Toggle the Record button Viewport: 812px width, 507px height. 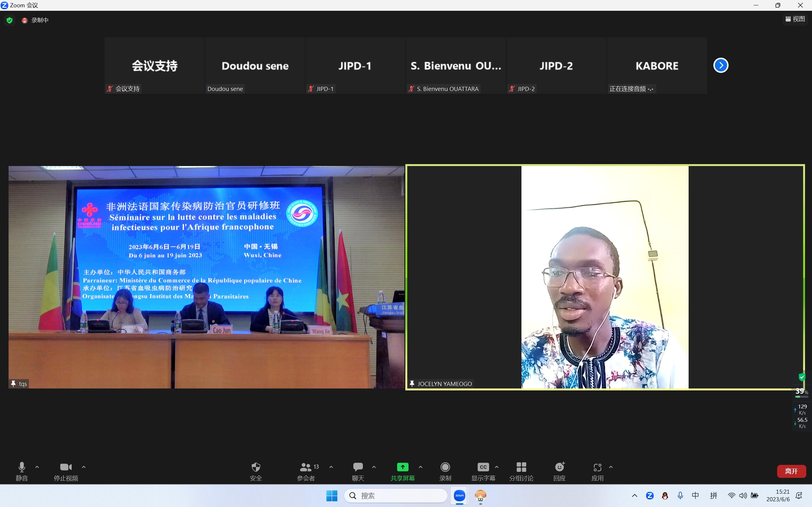pyautogui.click(x=445, y=467)
